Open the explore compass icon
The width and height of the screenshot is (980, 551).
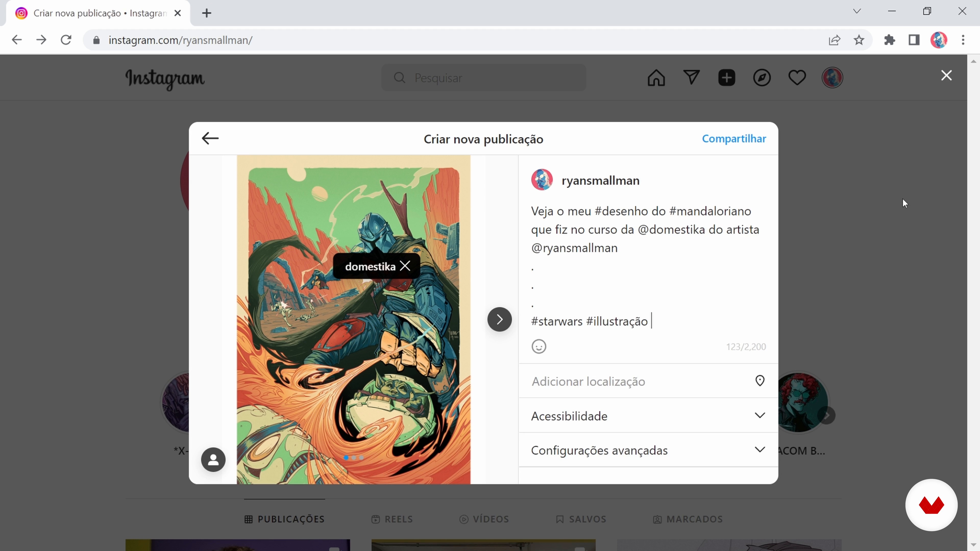pyautogui.click(x=762, y=78)
